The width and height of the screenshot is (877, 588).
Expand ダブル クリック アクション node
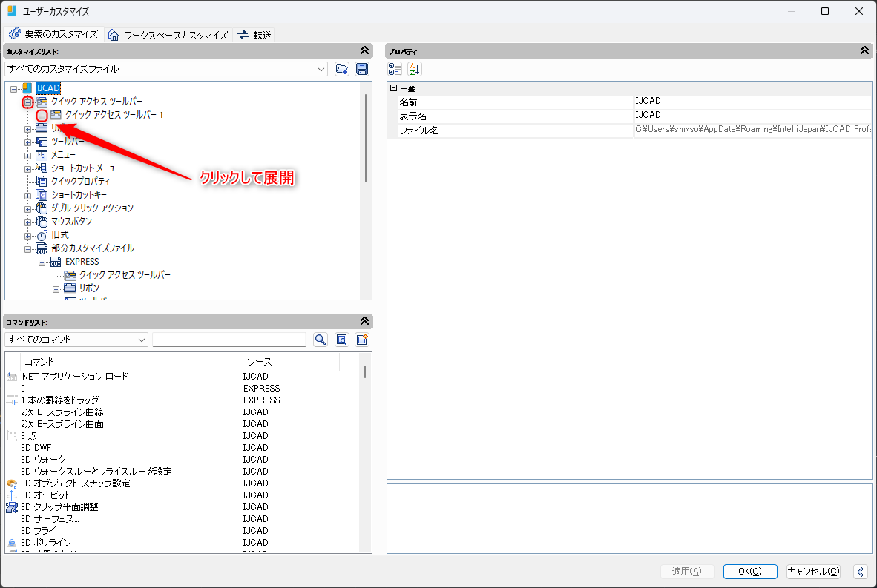(27, 210)
